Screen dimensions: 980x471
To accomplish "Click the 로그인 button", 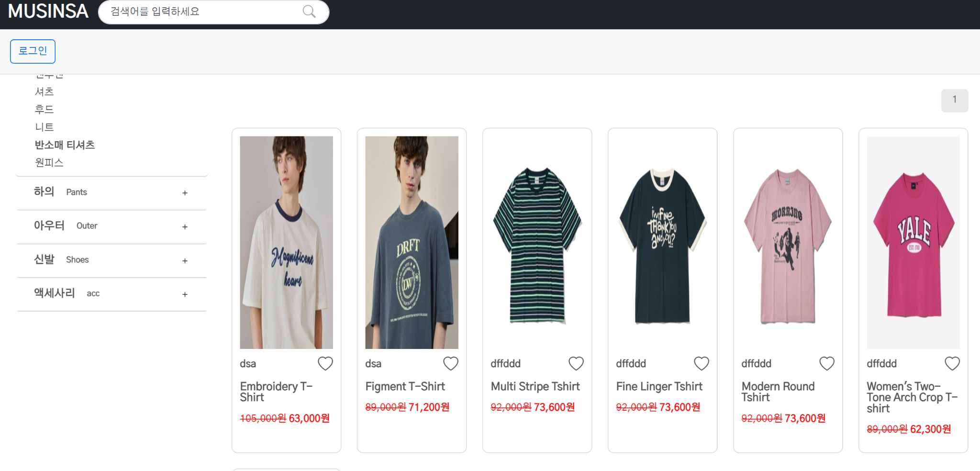I will [33, 51].
